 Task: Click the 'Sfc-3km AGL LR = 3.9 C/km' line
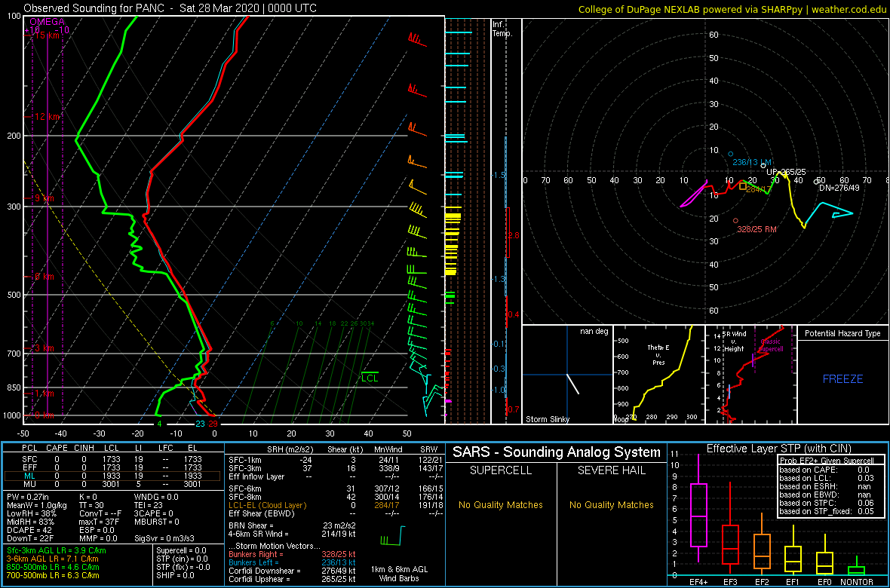coord(57,551)
